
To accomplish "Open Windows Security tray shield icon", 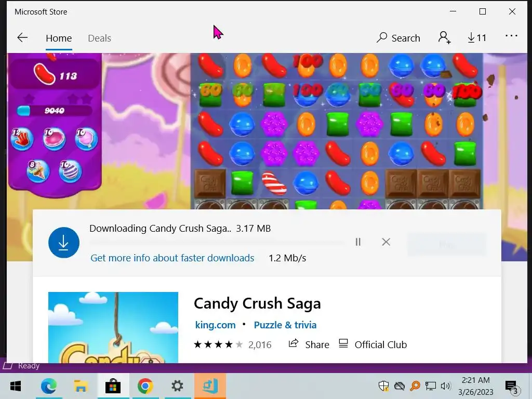I will (384, 386).
